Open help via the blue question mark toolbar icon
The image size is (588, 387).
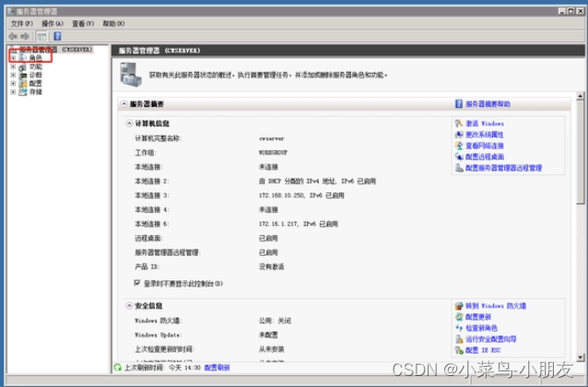point(57,36)
